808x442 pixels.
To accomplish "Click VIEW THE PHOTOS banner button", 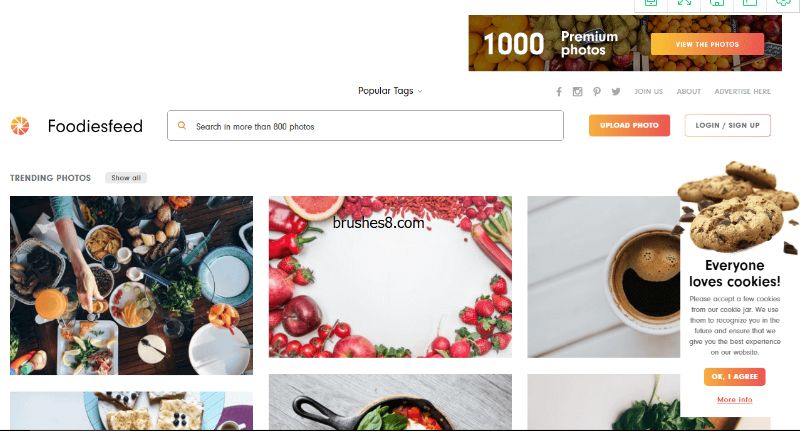I will (707, 44).
